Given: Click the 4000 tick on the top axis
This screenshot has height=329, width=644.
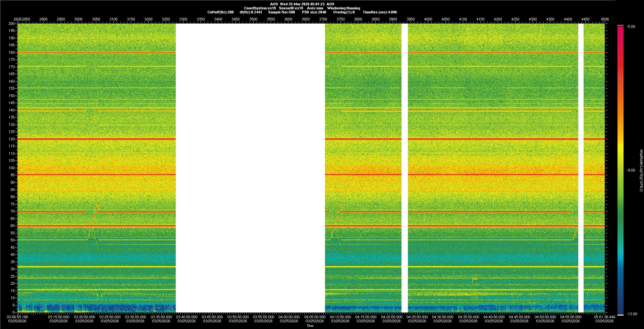Looking at the screenshot, I should click(x=428, y=19).
